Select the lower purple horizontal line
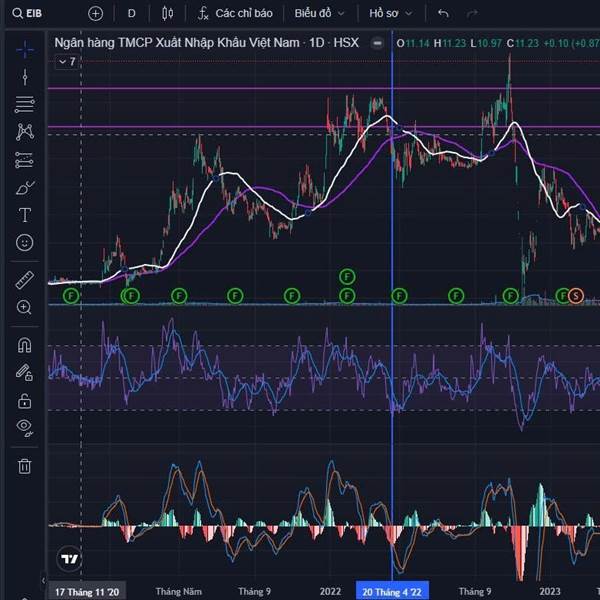This screenshot has height=600, width=600. click(x=324, y=127)
